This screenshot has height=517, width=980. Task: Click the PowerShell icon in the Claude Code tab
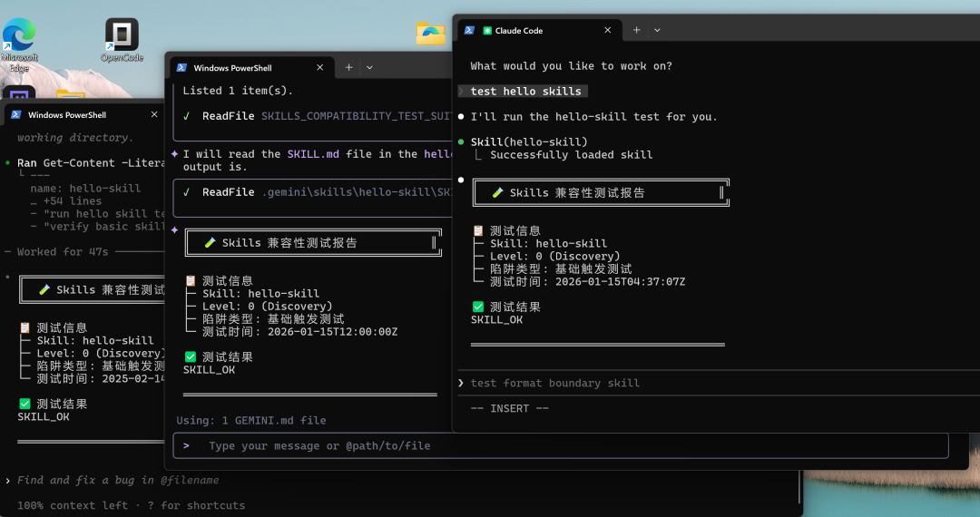[469, 30]
